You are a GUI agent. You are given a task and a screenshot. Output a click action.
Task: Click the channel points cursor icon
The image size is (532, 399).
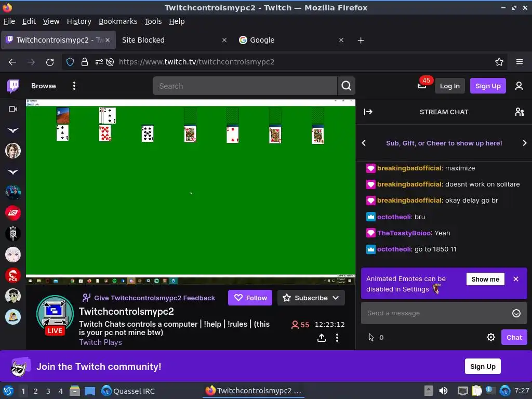(x=371, y=337)
